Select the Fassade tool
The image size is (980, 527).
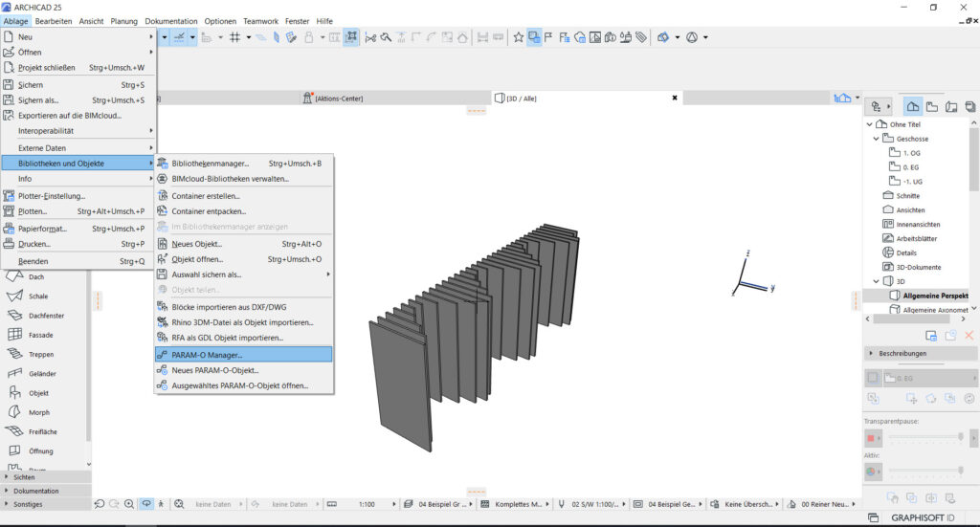pos(44,335)
